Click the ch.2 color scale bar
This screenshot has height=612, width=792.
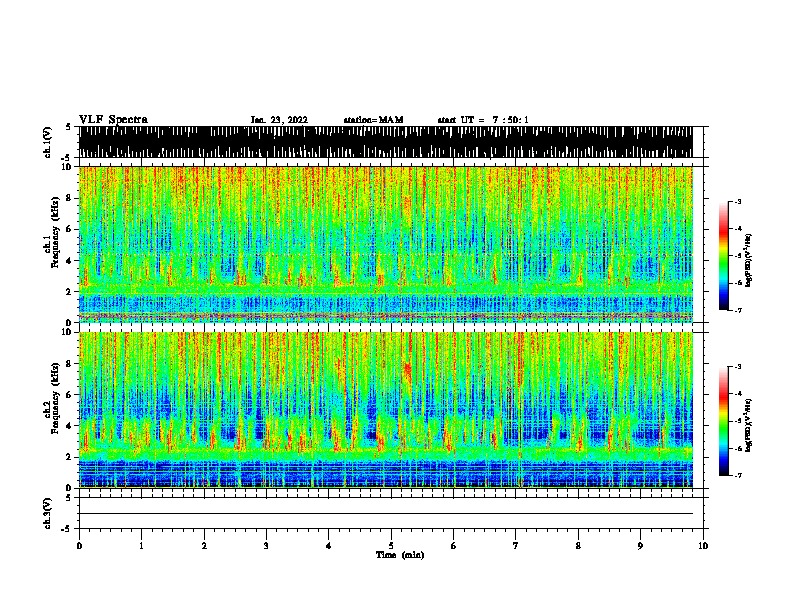724,421
